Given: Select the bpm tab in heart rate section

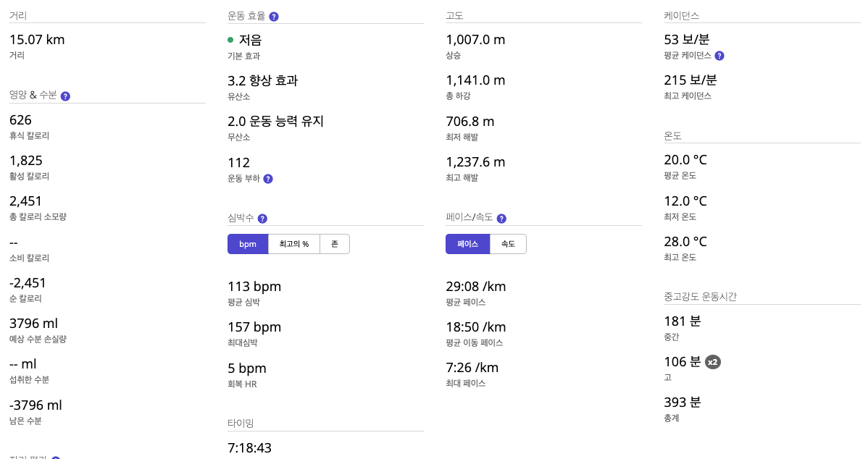Looking at the screenshot, I should tap(248, 244).
